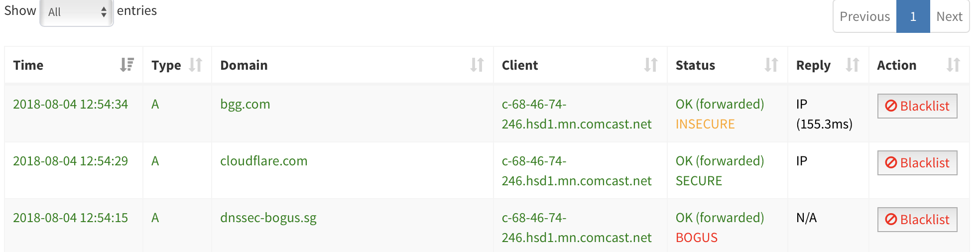
Task: Sort by Status column arrows
Action: click(771, 65)
